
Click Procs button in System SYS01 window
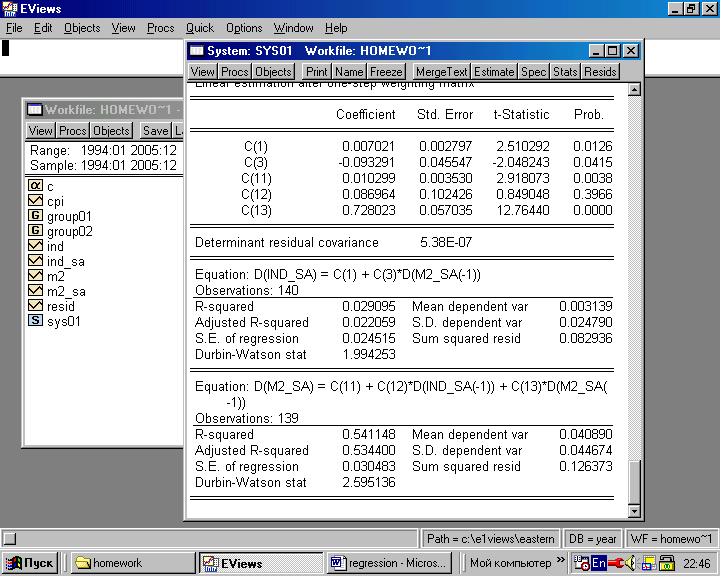coord(234,72)
